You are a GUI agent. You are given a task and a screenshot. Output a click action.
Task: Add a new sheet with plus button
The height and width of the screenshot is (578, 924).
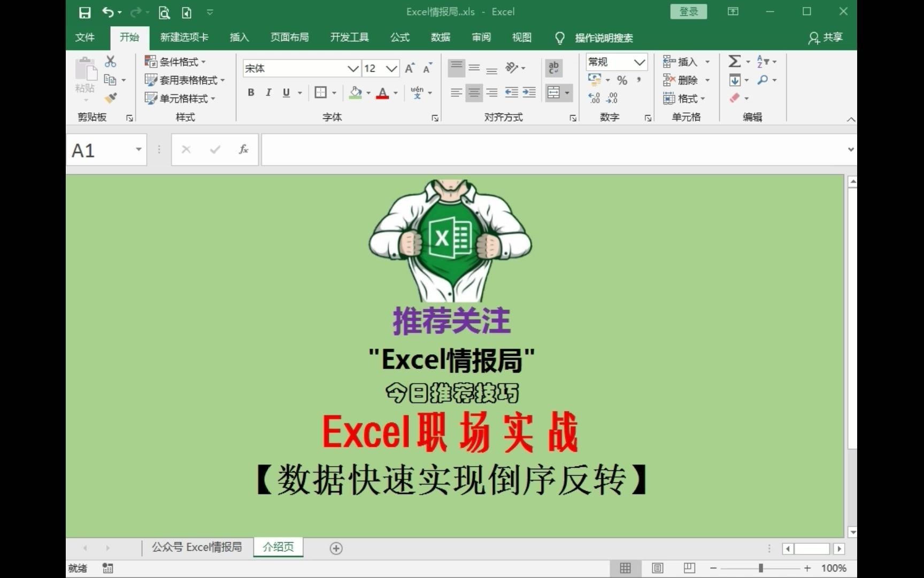pos(336,548)
